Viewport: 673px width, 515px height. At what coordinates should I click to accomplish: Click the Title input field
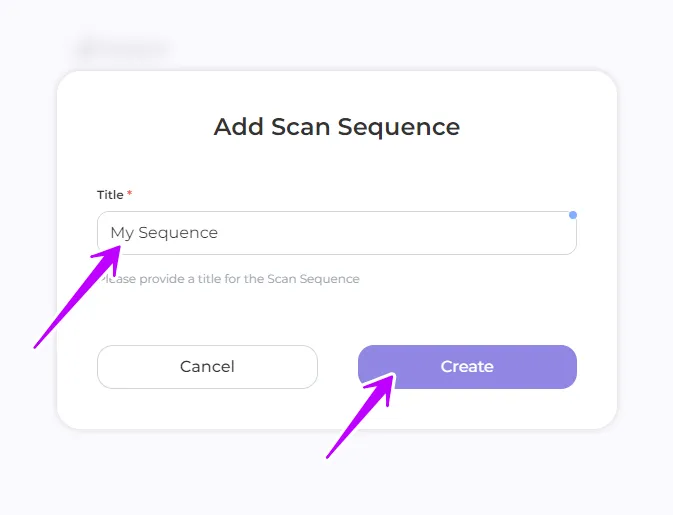pyautogui.click(x=336, y=233)
